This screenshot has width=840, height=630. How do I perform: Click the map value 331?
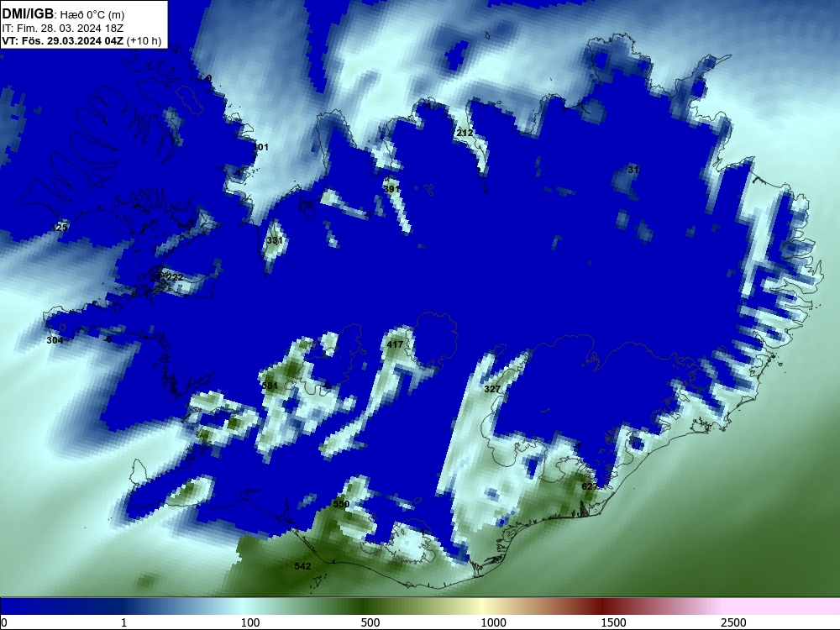tap(275, 240)
